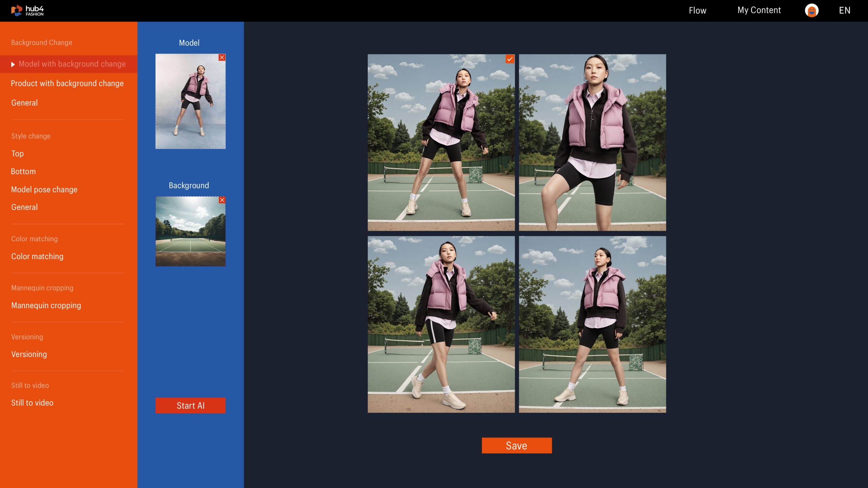Click the Start AI button
868x488 pixels.
[191, 406]
